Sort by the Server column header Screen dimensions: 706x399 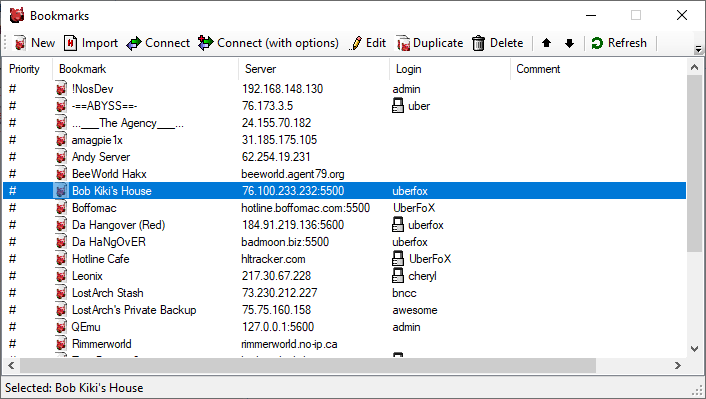pos(314,69)
